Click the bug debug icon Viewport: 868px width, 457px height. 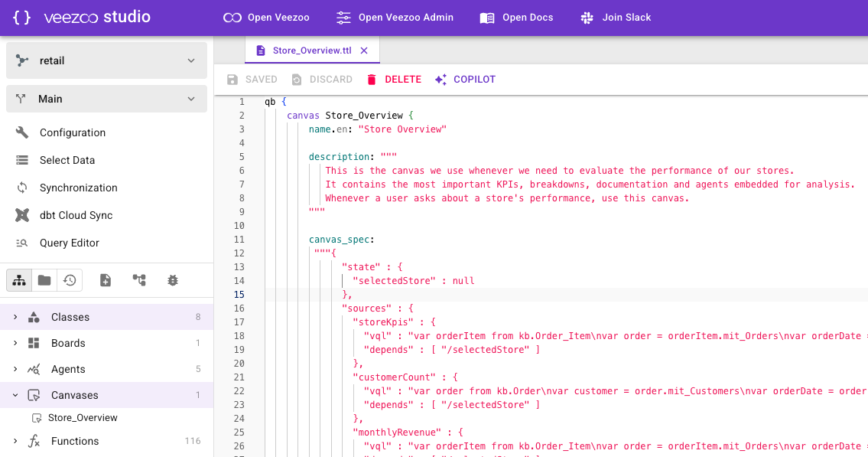tap(173, 280)
